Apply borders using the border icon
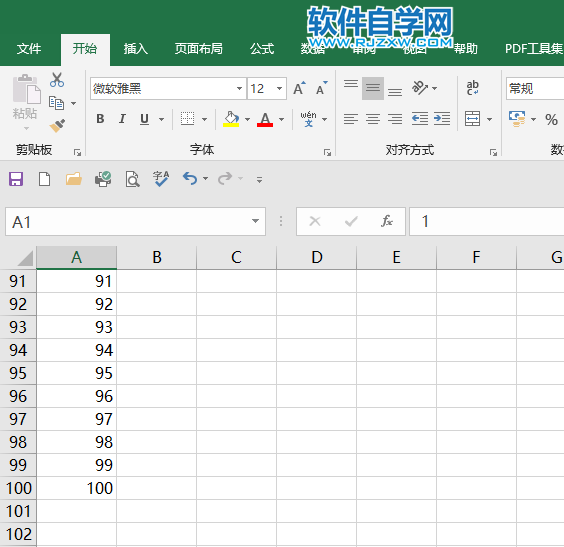Screen dimensions: 564x547 tap(187, 119)
